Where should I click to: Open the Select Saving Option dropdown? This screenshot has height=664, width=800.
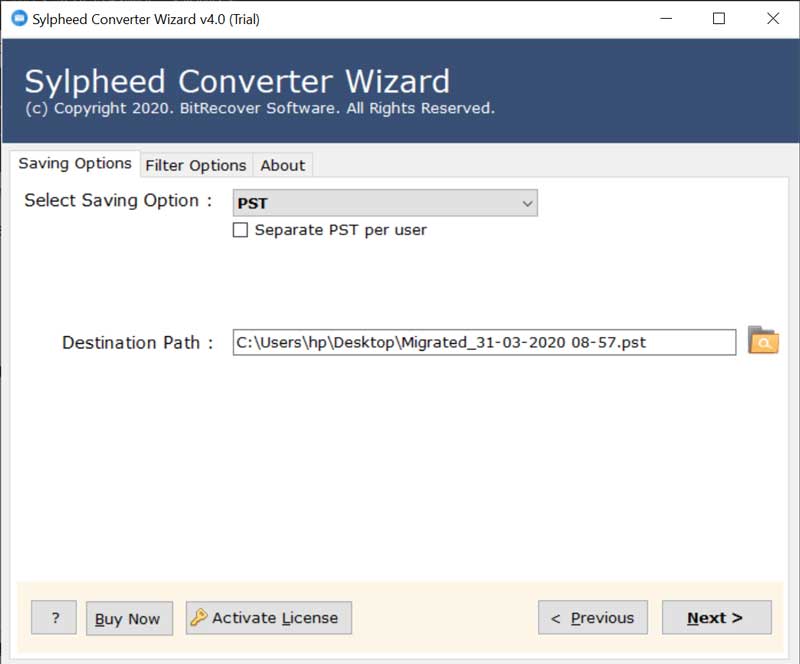click(x=385, y=203)
